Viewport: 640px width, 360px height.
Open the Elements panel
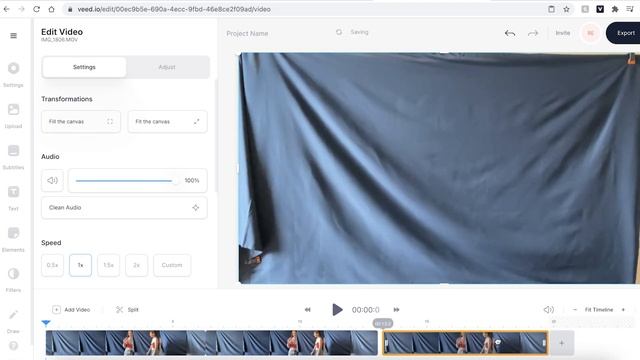tap(13, 239)
